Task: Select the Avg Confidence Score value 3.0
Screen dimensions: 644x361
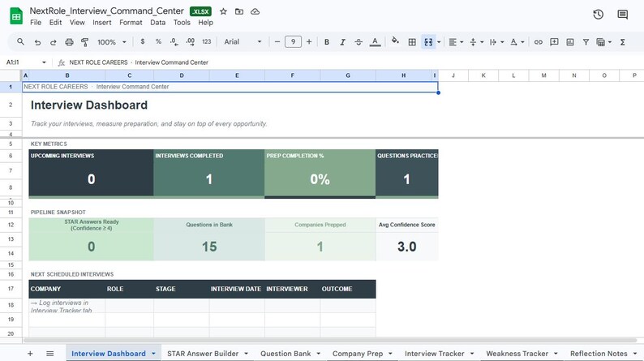Action: 406,247
